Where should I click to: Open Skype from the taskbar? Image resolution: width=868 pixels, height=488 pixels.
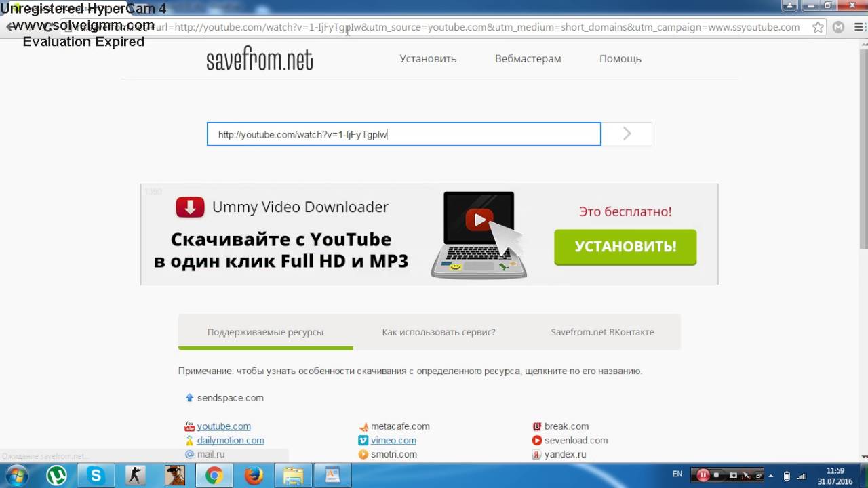click(96, 476)
